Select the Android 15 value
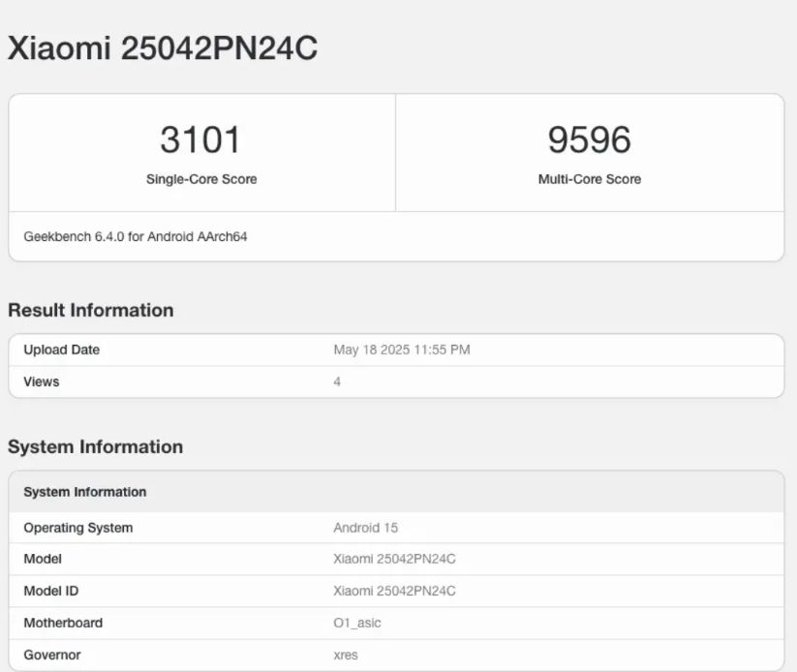The height and width of the screenshot is (672, 797). coord(365,528)
